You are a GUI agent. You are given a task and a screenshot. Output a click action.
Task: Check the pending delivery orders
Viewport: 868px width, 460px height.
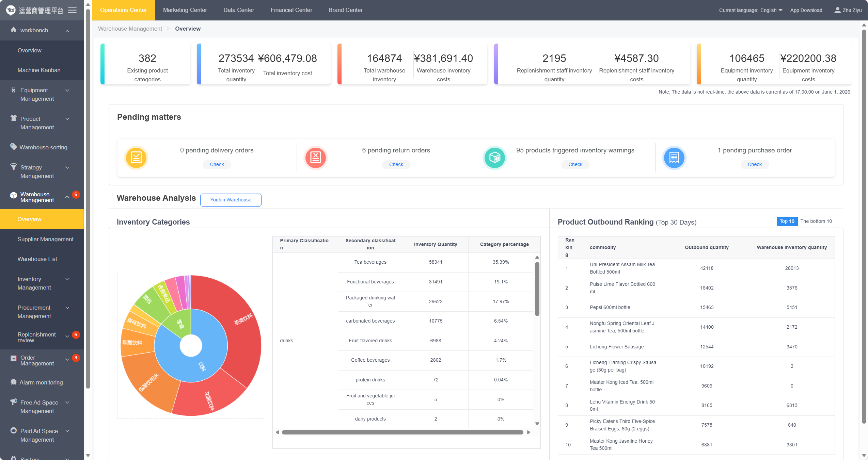click(x=217, y=164)
